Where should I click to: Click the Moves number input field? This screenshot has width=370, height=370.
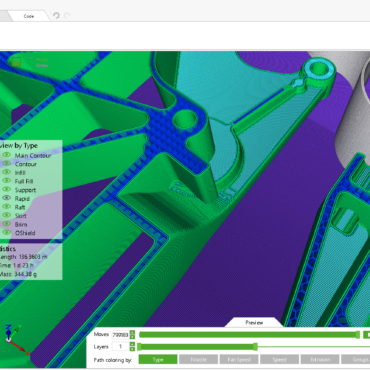point(120,334)
